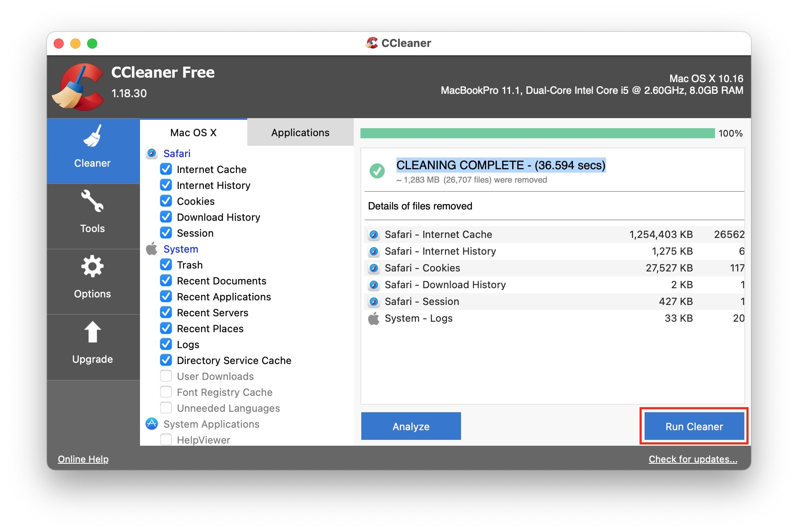Open the Options gear icon
Screen dimensions: 798x532
coord(92,266)
